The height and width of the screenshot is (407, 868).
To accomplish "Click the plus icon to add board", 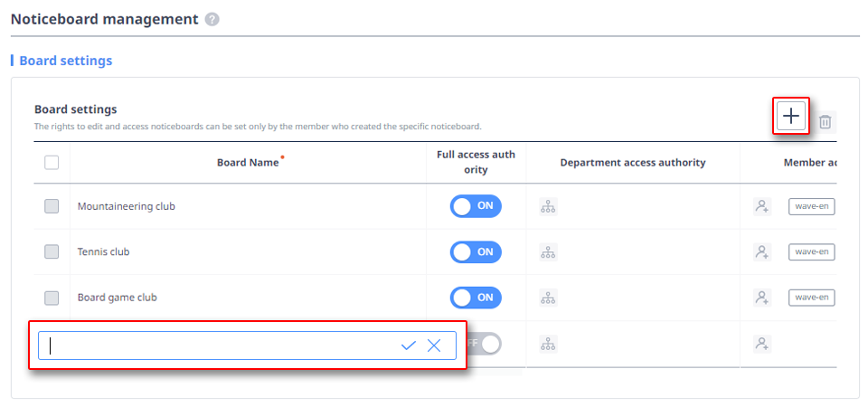I will coord(791,117).
